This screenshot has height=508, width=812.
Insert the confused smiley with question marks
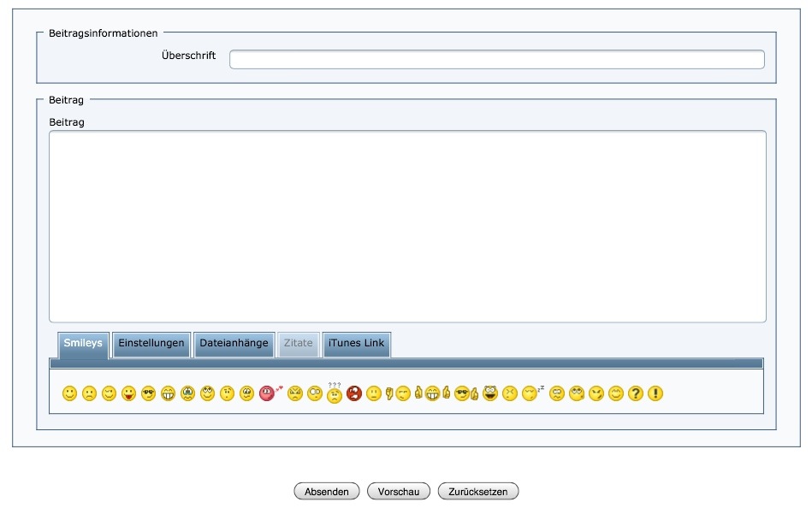(x=335, y=393)
